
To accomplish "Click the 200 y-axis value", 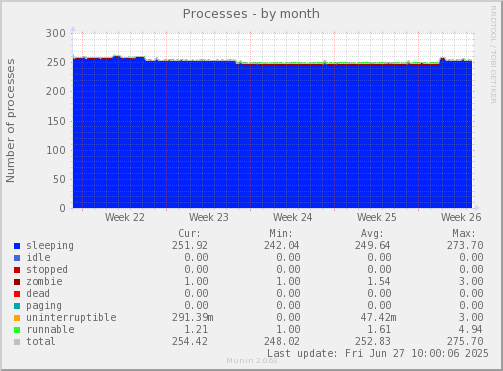I will click(56, 91).
